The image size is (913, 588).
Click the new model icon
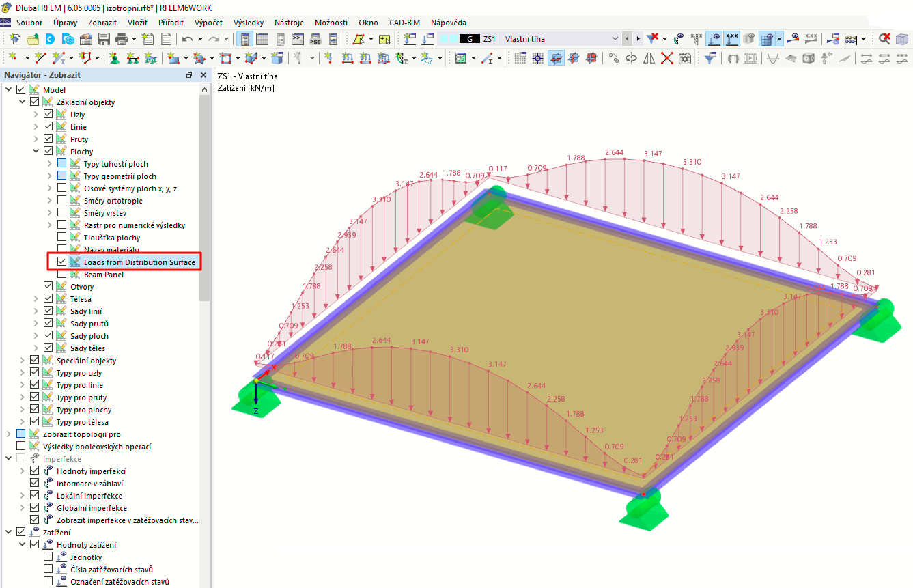15,39
